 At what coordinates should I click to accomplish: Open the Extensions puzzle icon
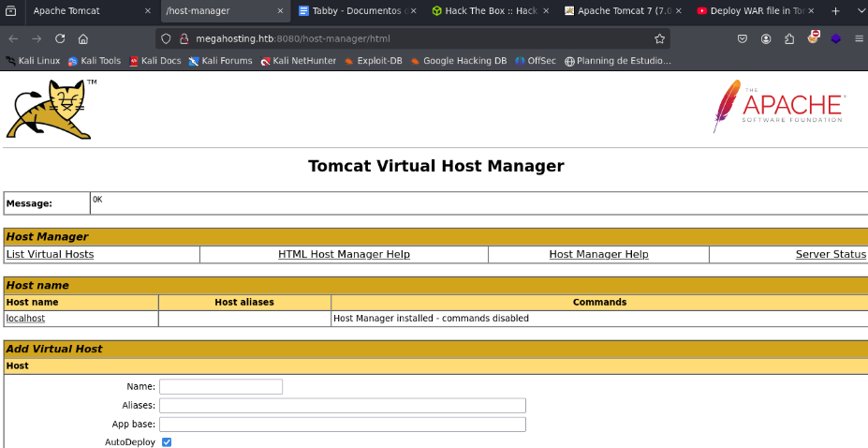[789, 38]
